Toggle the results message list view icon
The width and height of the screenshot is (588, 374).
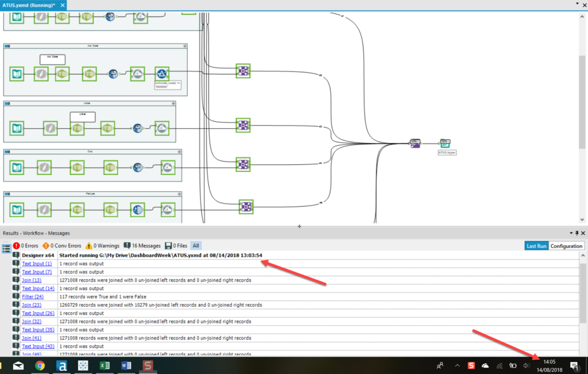point(6,248)
